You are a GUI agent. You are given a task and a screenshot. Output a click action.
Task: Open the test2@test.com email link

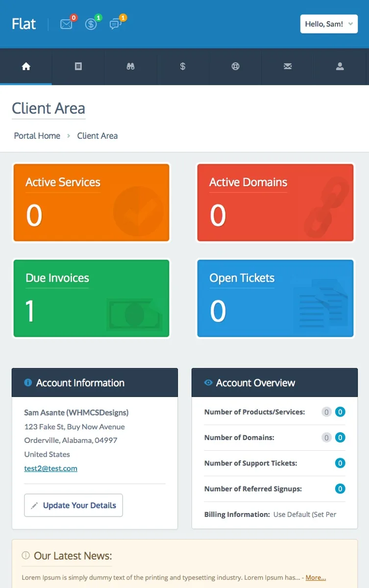pos(51,468)
